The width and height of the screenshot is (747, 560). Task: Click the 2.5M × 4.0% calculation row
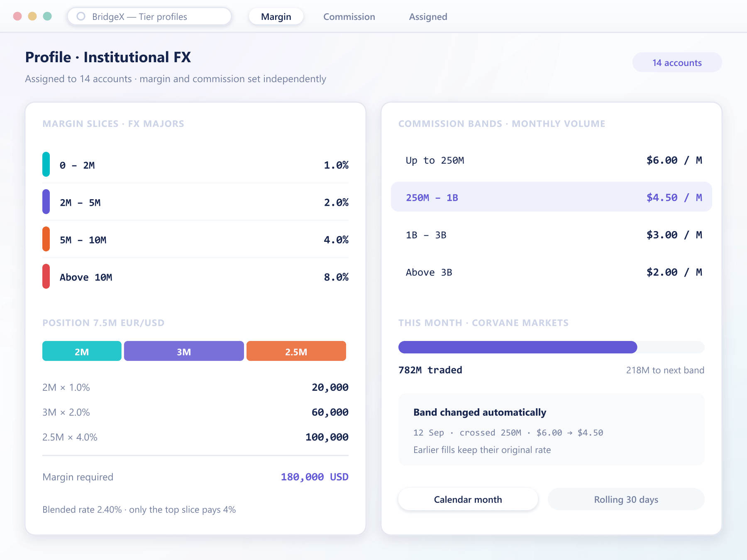[x=195, y=437]
